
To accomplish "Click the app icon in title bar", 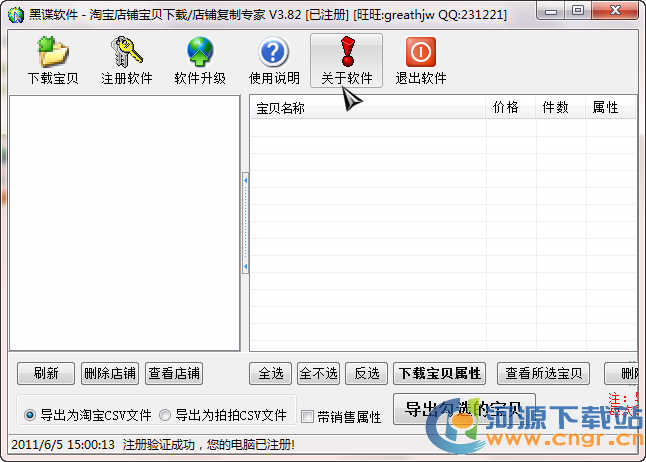I will tap(16, 15).
